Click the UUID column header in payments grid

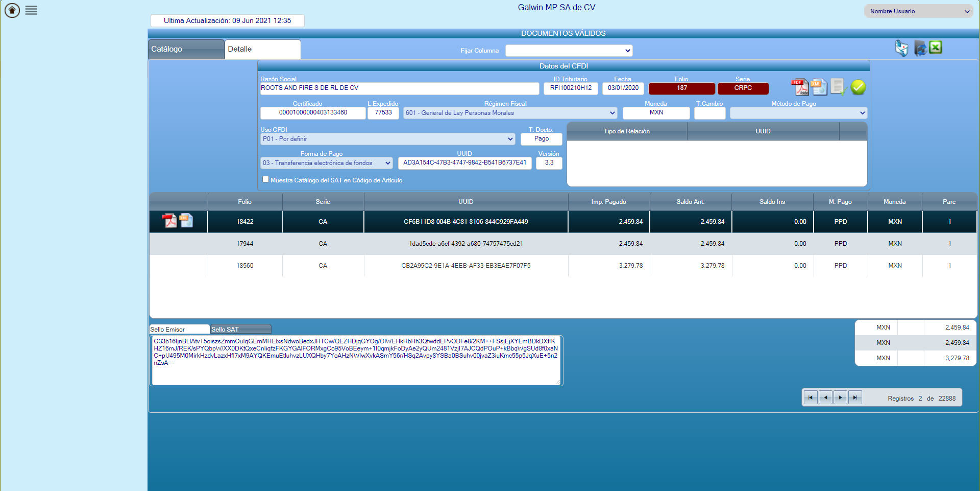(466, 202)
